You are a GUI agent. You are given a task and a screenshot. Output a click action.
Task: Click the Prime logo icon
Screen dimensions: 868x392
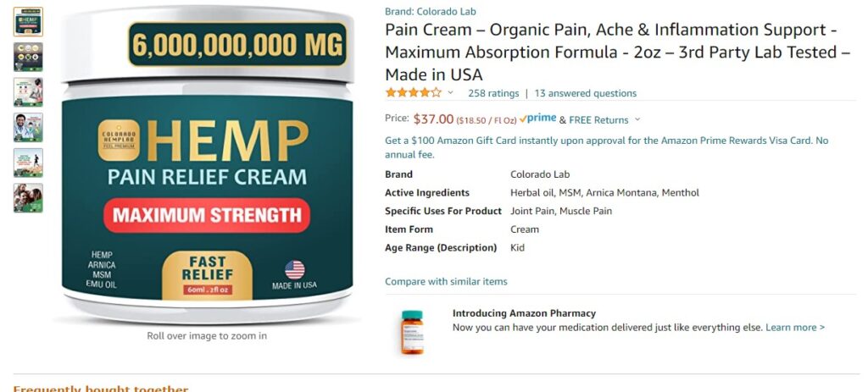[x=537, y=119]
